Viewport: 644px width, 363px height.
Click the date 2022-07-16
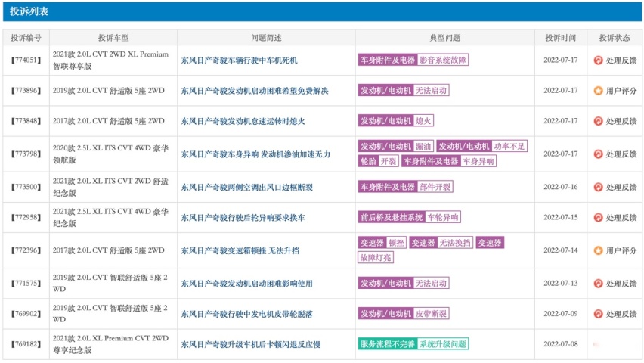click(x=561, y=187)
